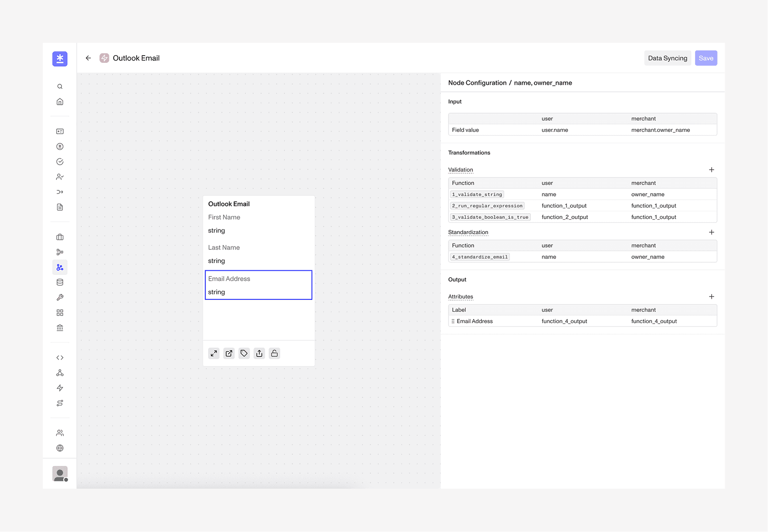
Task: Open the hierarchy diagram sidebar icon
Action: coord(60,252)
